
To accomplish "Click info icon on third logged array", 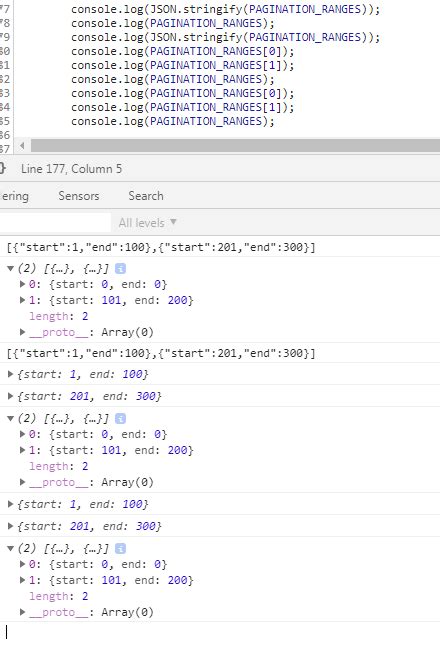I will [120, 548].
